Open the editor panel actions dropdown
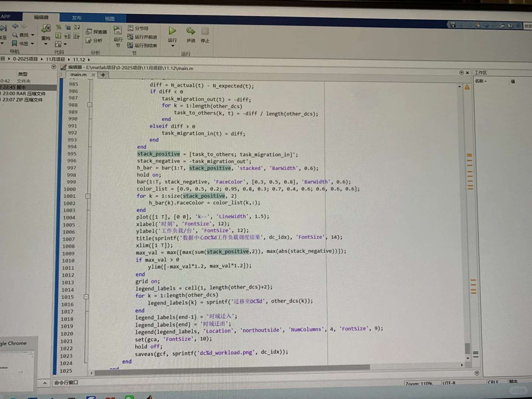 pyautogui.click(x=461, y=72)
